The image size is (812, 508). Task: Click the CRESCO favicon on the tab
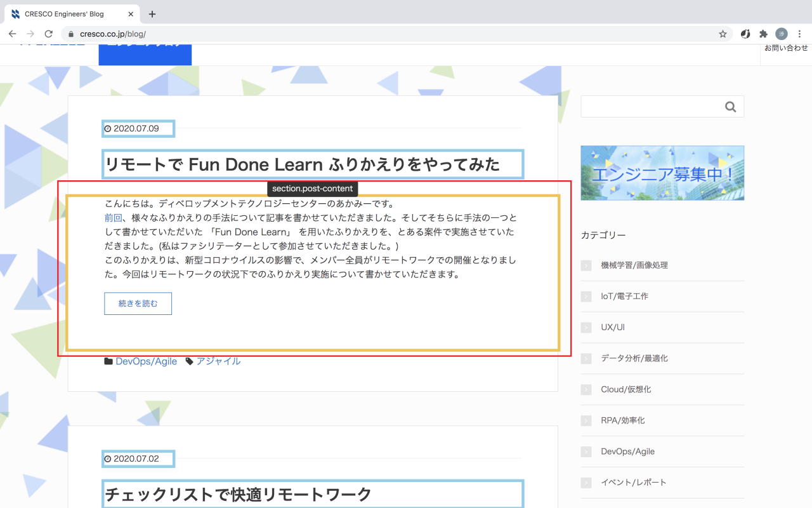pyautogui.click(x=16, y=14)
